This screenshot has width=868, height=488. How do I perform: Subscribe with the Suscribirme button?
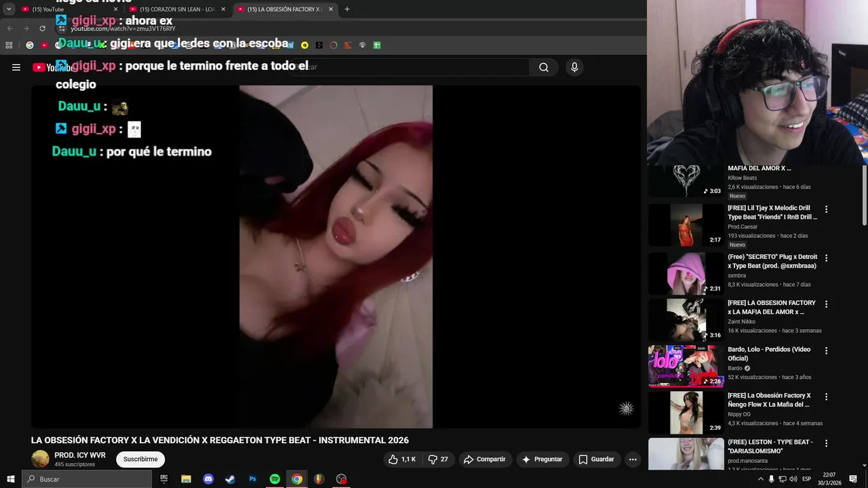[140, 460]
